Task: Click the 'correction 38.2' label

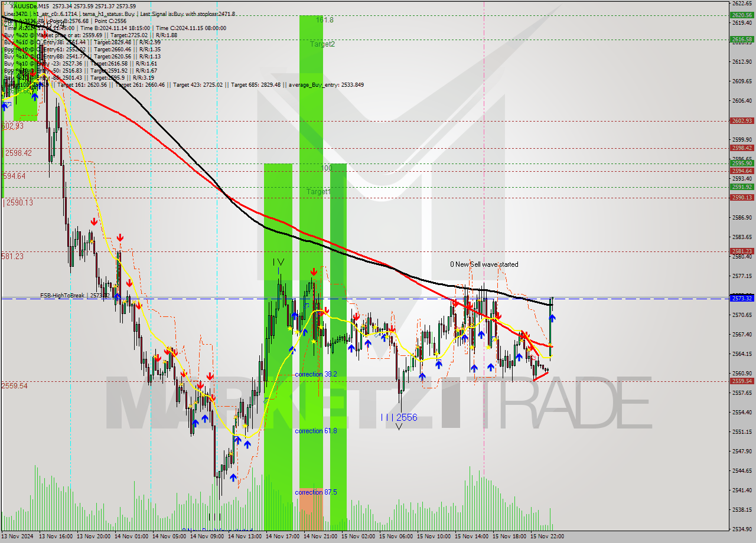Action: [x=316, y=374]
